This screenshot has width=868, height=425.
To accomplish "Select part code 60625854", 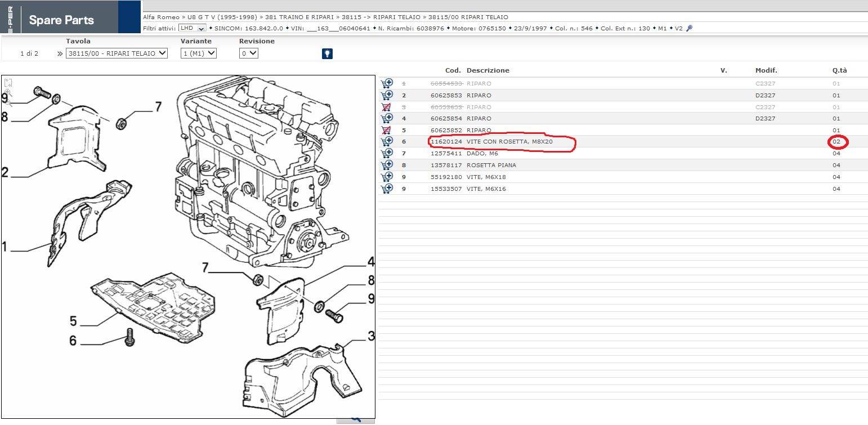I will point(446,119).
